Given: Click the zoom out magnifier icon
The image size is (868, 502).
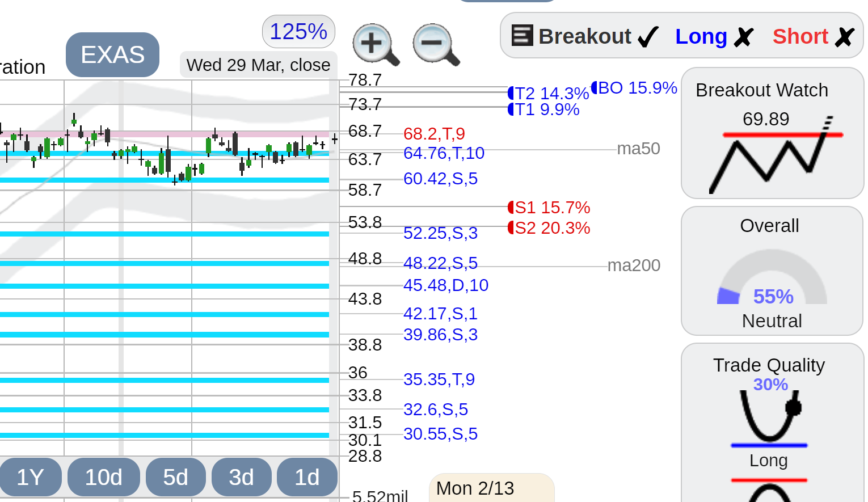Looking at the screenshot, I should [x=436, y=45].
